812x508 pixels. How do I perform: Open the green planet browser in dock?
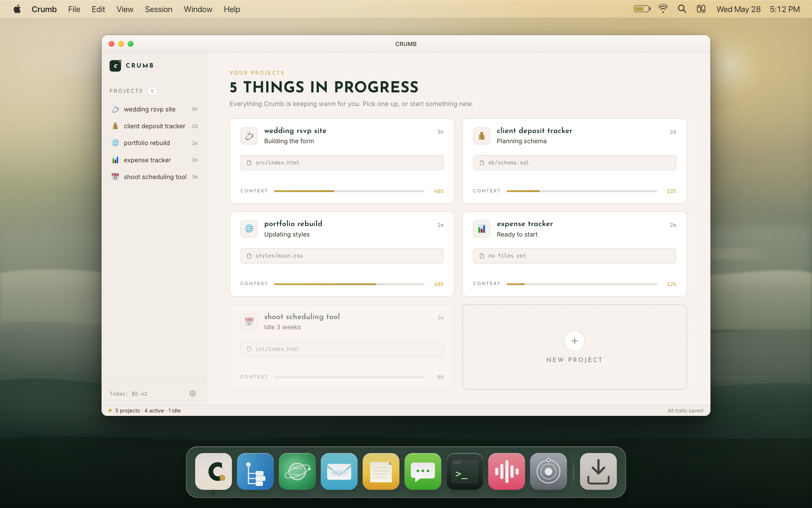[x=297, y=471]
